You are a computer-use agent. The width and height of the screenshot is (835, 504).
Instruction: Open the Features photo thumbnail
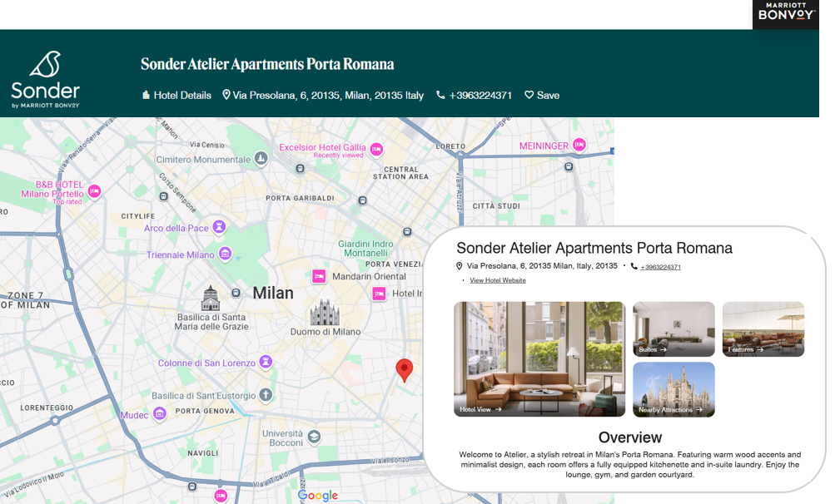click(763, 329)
